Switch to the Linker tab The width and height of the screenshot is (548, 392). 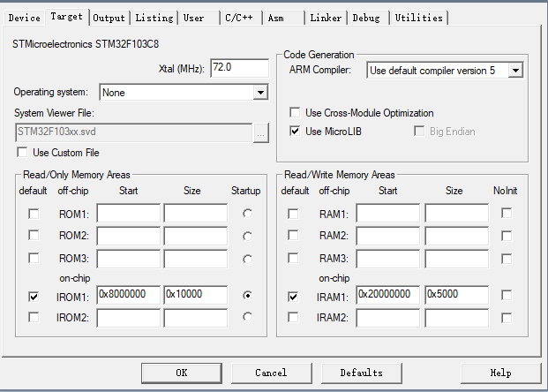coord(326,18)
